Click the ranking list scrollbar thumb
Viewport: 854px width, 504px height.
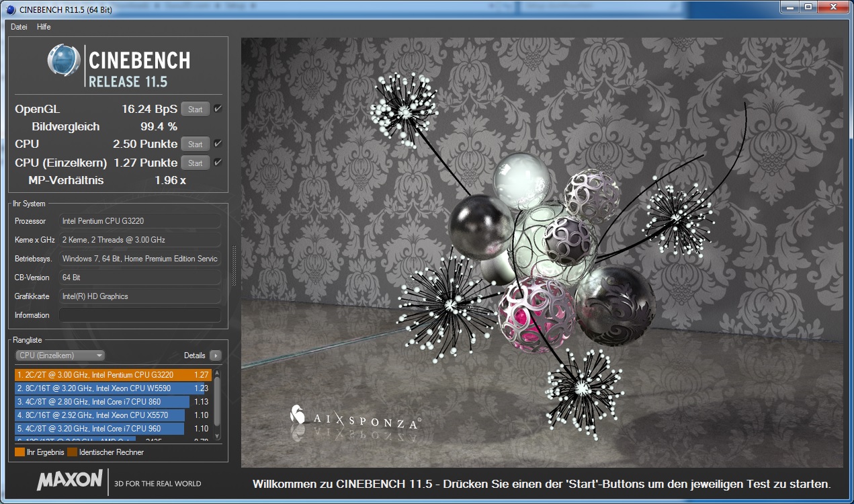point(217,401)
